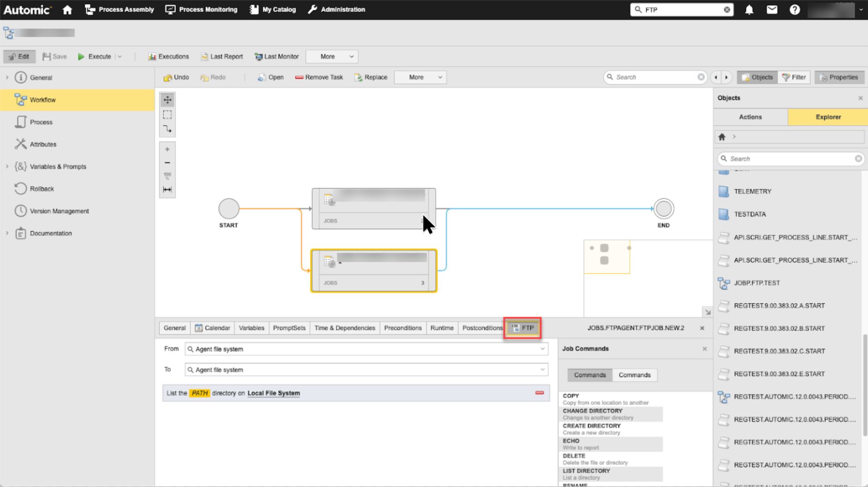Open Last Report
The image size is (868, 487).
click(x=222, y=57)
